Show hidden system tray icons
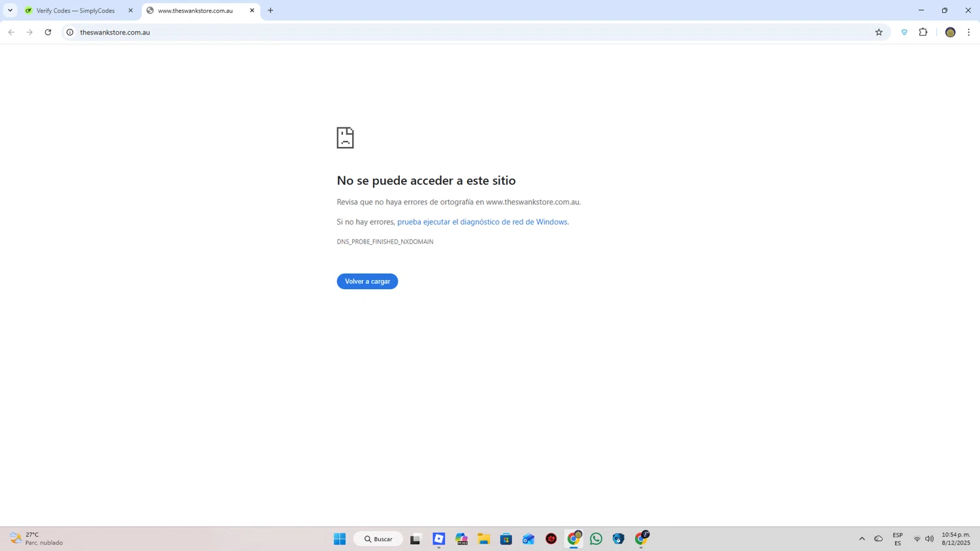Image resolution: width=980 pixels, height=551 pixels. [862, 539]
